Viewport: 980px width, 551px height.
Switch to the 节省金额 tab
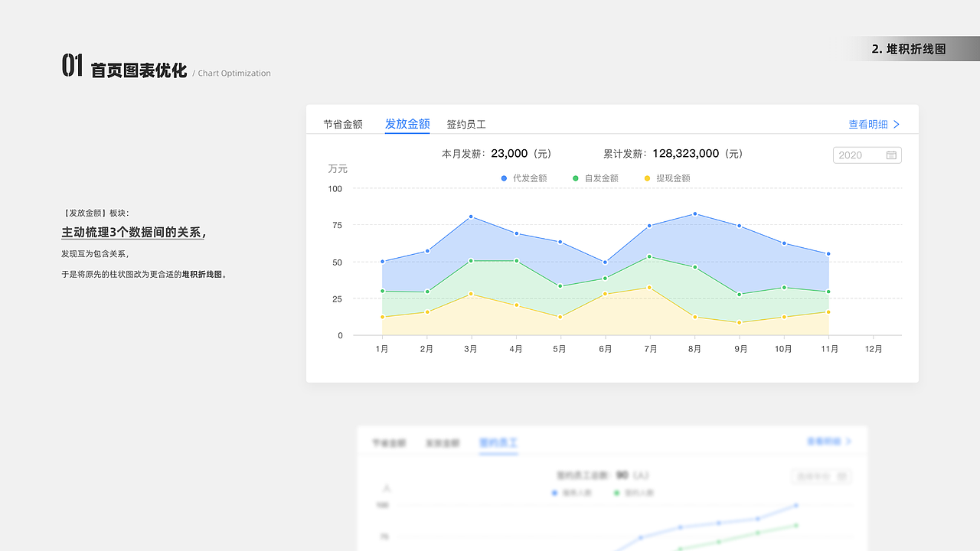pyautogui.click(x=342, y=124)
